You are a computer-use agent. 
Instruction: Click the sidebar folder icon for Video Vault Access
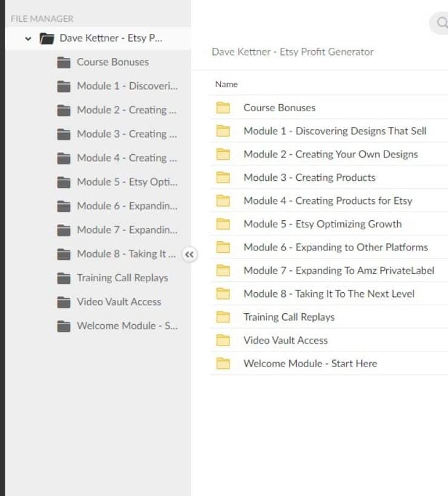pyautogui.click(x=64, y=302)
